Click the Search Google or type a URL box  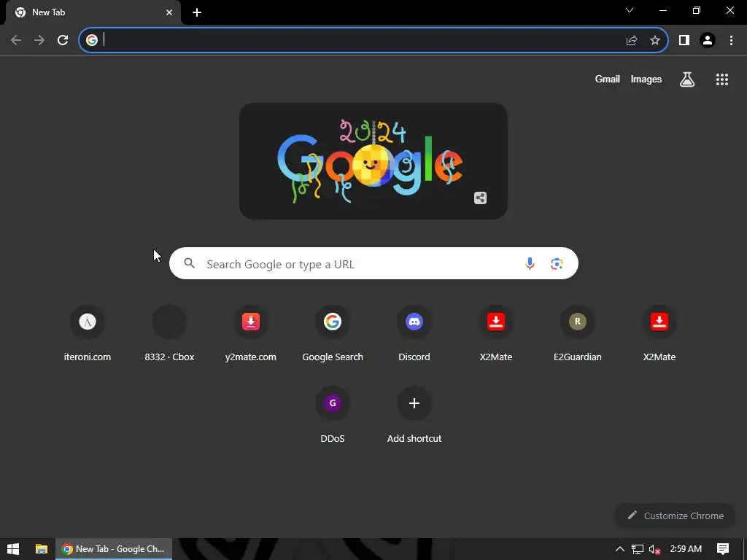click(x=373, y=263)
